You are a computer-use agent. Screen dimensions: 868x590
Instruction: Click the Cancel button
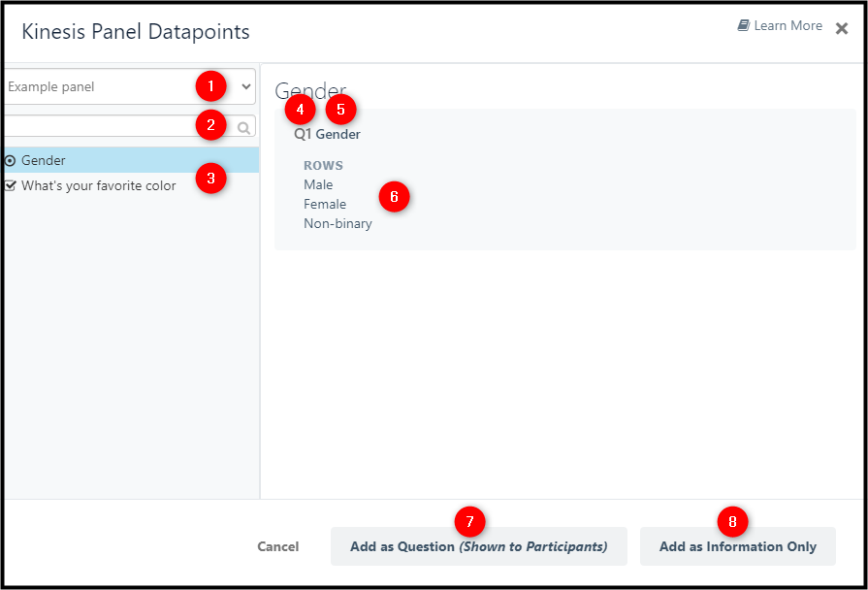(x=278, y=546)
